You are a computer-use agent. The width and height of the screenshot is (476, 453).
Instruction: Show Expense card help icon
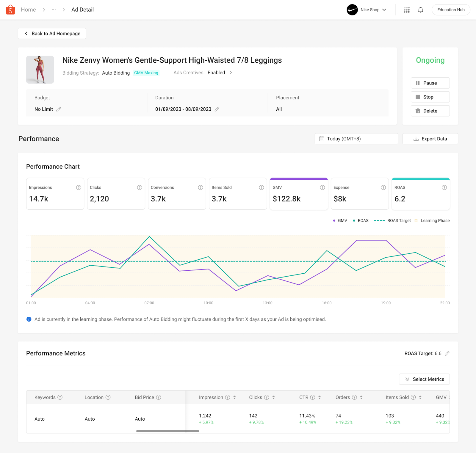383,187
